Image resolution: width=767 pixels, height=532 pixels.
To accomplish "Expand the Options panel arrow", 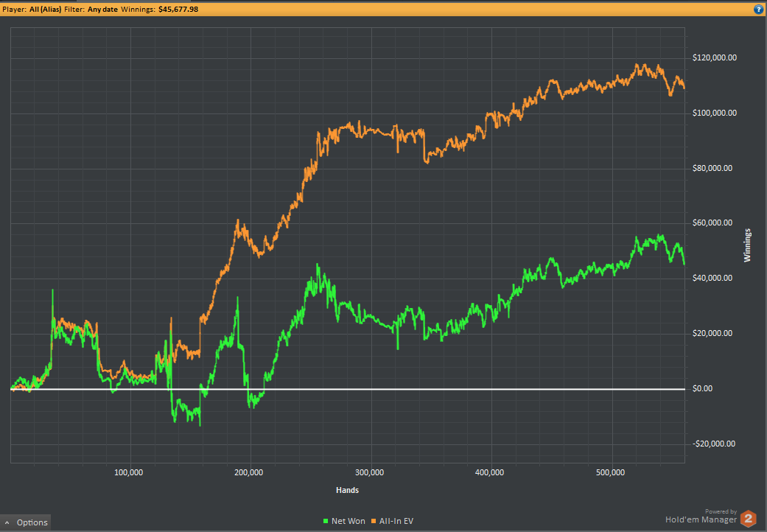I will tap(7, 522).
